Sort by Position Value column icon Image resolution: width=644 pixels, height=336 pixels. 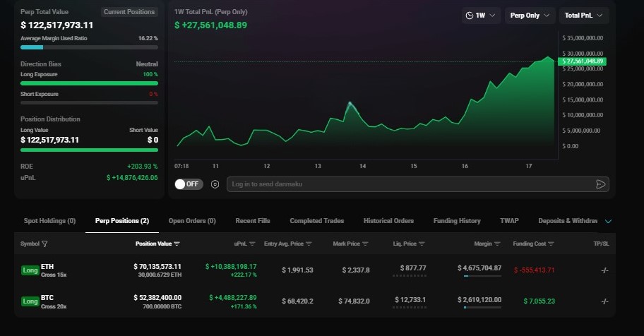(x=177, y=244)
